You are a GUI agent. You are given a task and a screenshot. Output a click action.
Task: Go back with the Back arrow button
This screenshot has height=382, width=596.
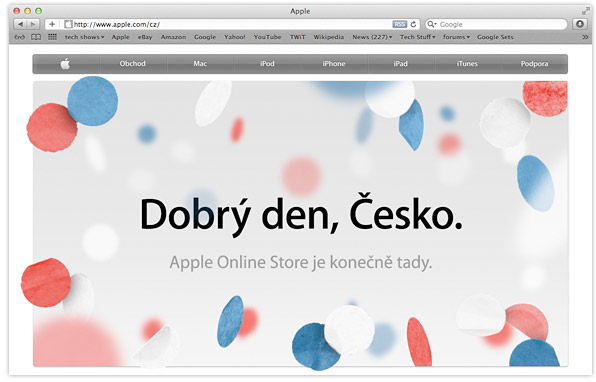21,24
